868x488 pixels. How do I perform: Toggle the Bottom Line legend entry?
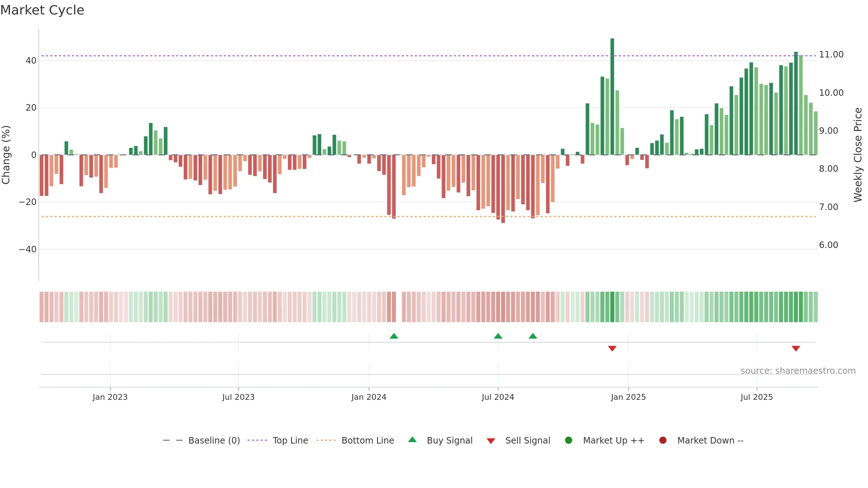point(355,440)
